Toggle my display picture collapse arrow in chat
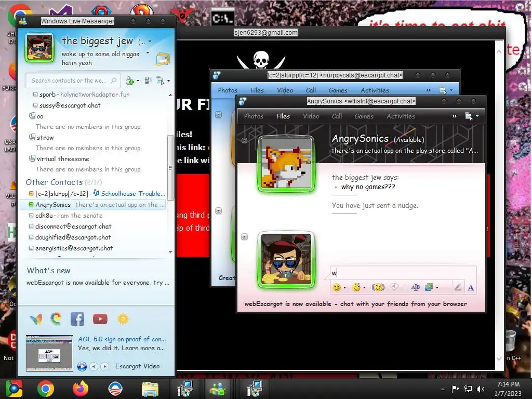Viewport: 532px width, 399px height. tap(244, 236)
